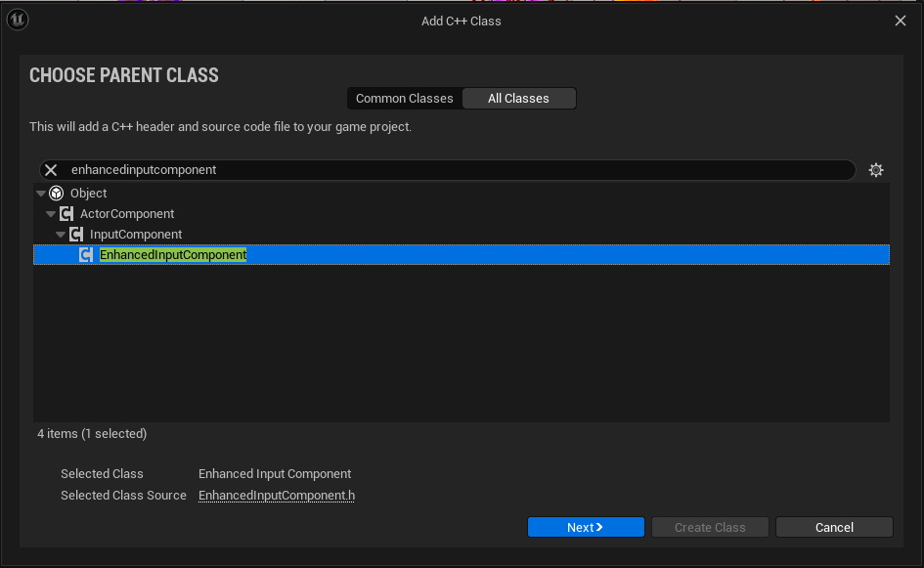Click the C++ header description sentence
The image size is (924, 568).
click(x=220, y=127)
